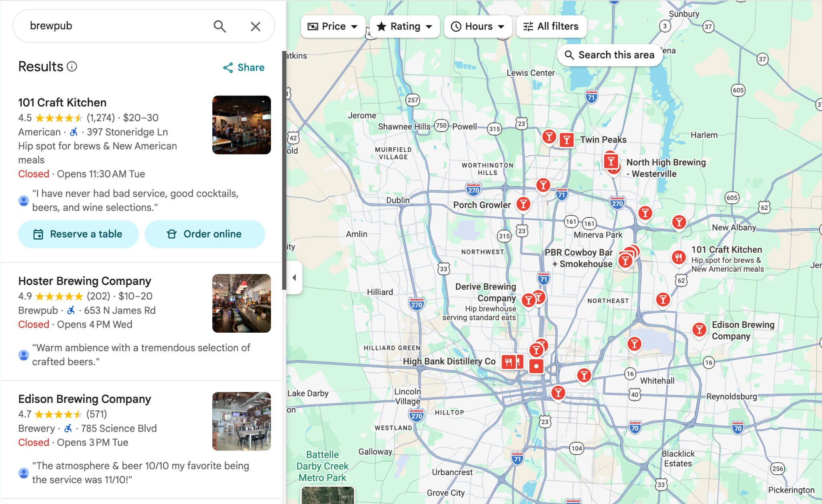The image size is (822, 504).
Task: Click the 'Closed · Opens 4 PM Wed' hours
Action: 75,324
